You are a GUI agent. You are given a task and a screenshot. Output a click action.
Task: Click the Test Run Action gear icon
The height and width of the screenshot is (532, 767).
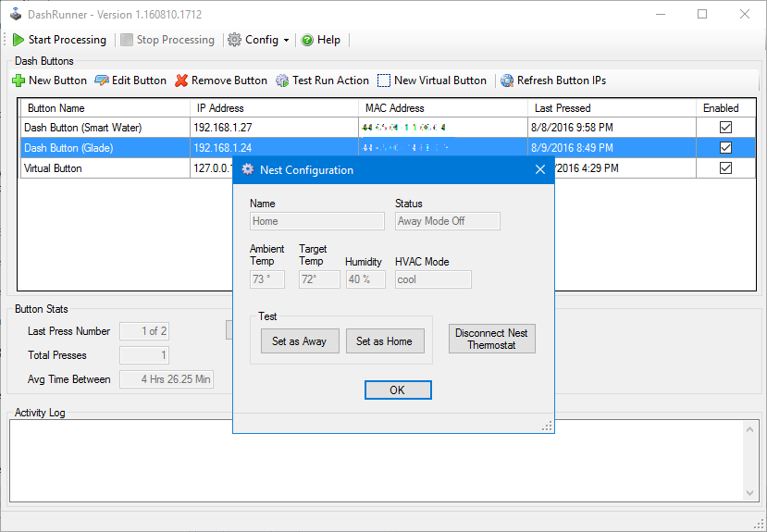[282, 80]
